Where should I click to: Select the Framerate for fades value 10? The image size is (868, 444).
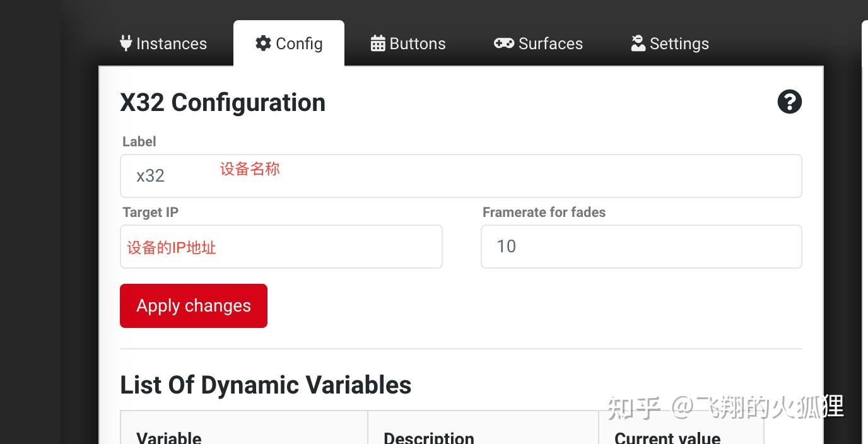click(641, 246)
